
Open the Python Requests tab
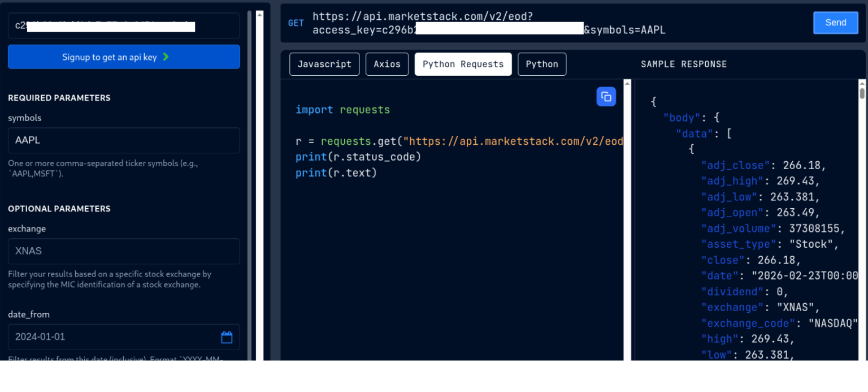pyautogui.click(x=463, y=64)
